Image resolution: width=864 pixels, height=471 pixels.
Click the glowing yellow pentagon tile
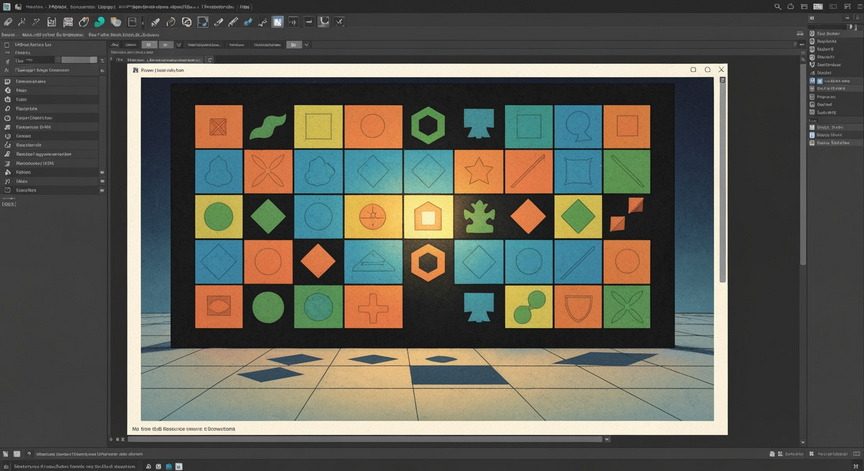428,216
